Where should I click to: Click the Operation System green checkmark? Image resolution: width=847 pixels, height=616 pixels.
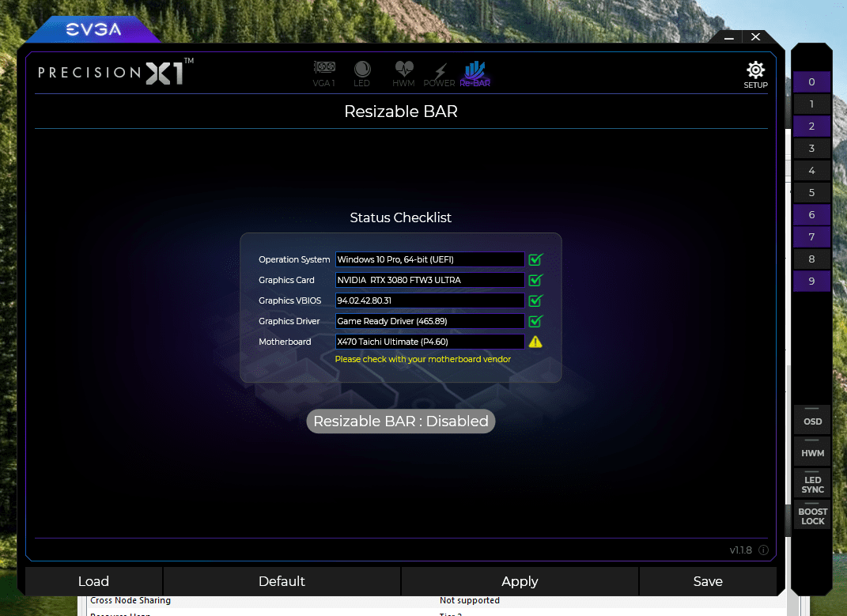point(535,259)
